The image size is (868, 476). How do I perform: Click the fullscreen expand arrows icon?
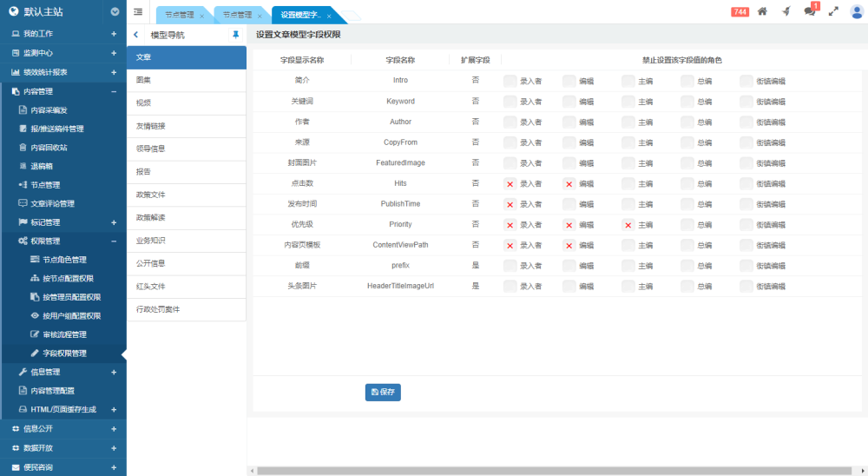click(x=833, y=12)
